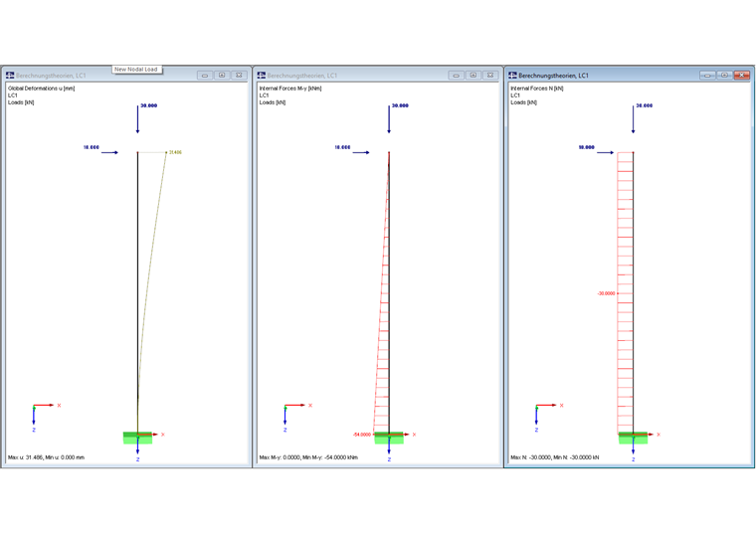Close the Internal Forces M-y window

[489, 76]
